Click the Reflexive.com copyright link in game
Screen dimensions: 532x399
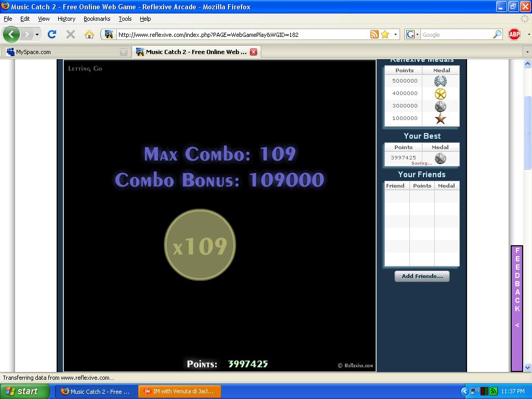(355, 365)
